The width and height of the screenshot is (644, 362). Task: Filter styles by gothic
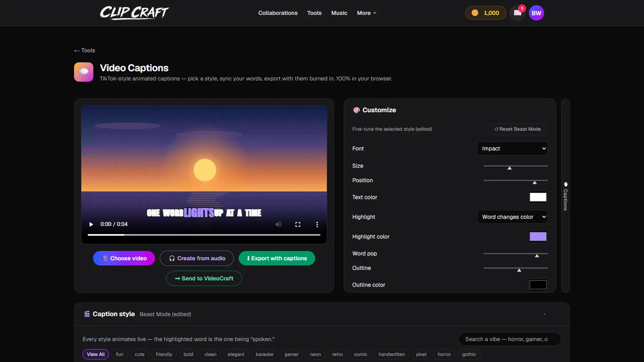point(469,354)
